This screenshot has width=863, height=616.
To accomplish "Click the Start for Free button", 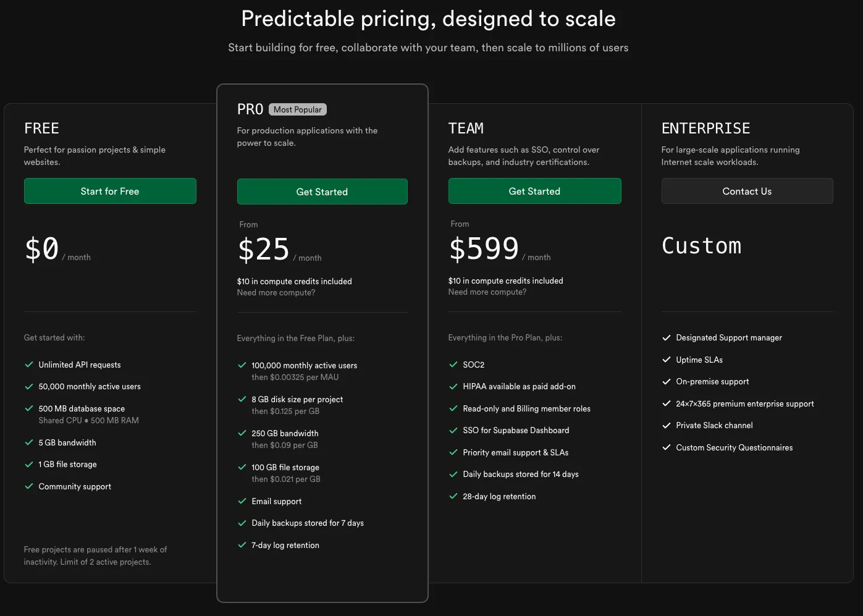I will click(110, 192).
